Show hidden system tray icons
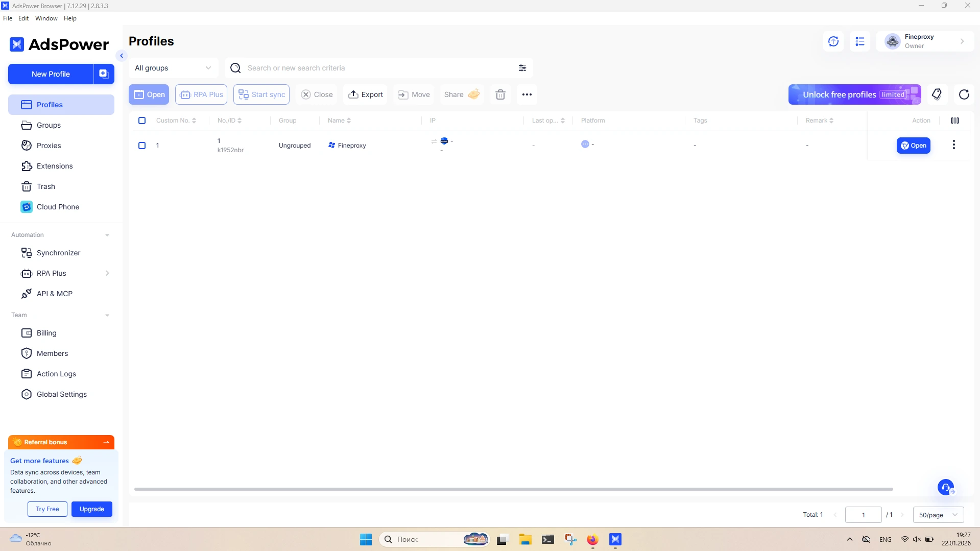 click(x=850, y=539)
